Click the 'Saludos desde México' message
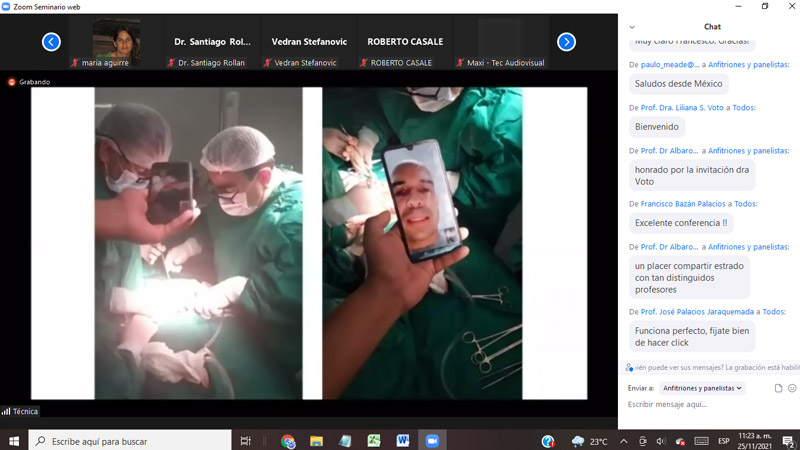This screenshot has height=450, width=800. (679, 84)
